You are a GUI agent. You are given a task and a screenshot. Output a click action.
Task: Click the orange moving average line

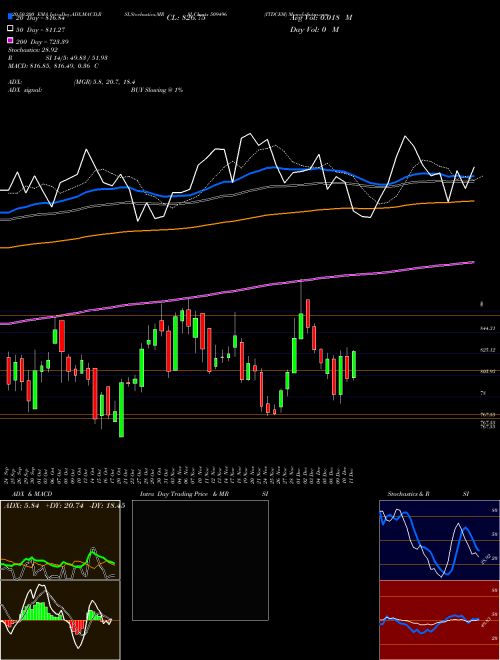click(237, 220)
